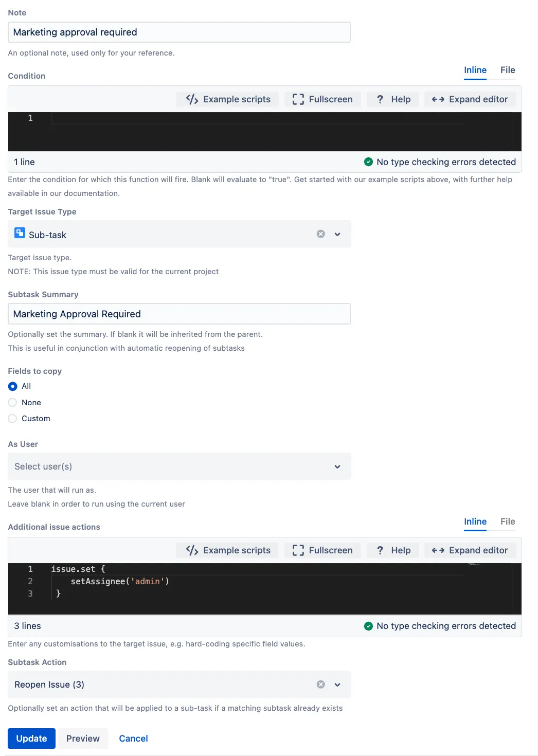Image resolution: width=538 pixels, height=756 pixels.
Task: Open Example scripts in the Condition editor
Action: 227,99
